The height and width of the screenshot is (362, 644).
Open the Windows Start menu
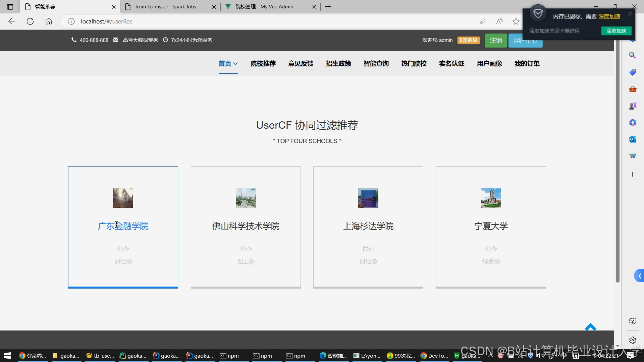(x=7, y=356)
